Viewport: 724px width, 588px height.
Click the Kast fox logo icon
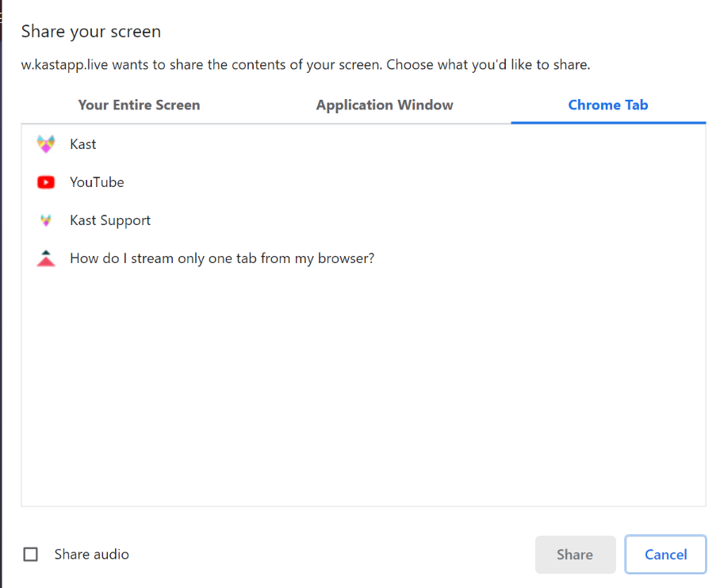tap(46, 144)
